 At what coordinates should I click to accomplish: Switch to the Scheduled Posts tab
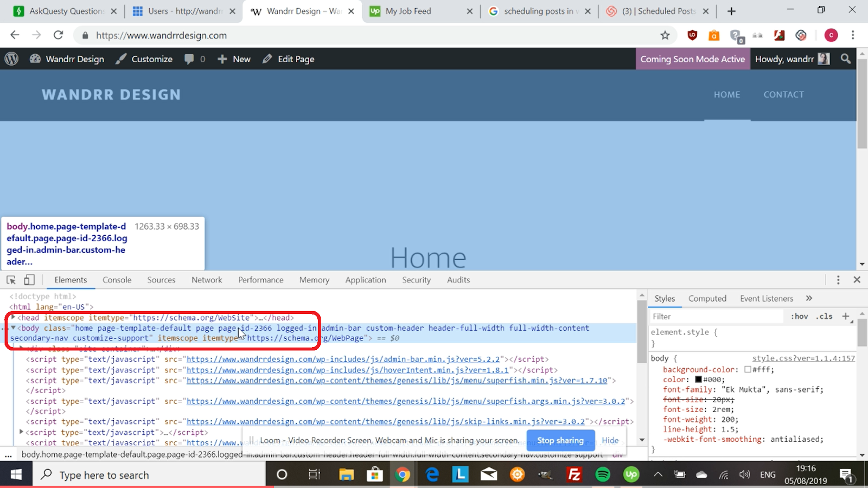pyautogui.click(x=658, y=11)
